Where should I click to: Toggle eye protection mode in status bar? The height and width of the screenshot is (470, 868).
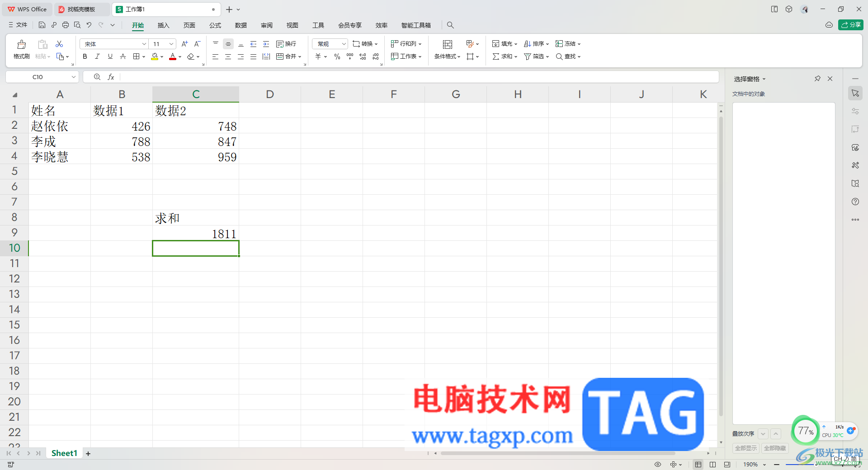[658, 465]
